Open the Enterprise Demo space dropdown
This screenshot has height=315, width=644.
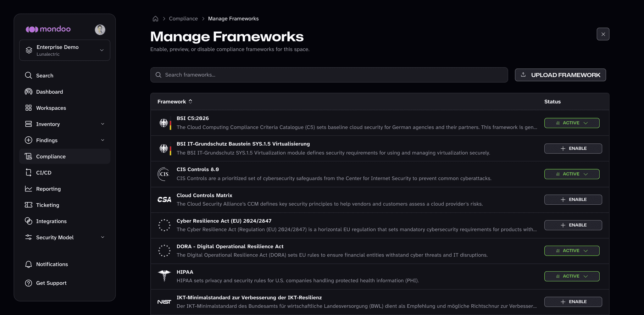pyautogui.click(x=65, y=50)
